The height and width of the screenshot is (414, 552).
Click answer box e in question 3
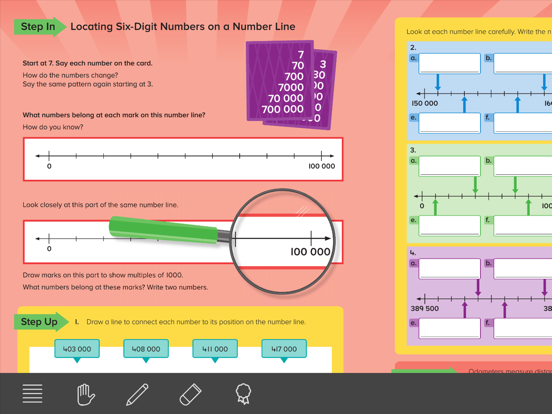tap(450, 225)
